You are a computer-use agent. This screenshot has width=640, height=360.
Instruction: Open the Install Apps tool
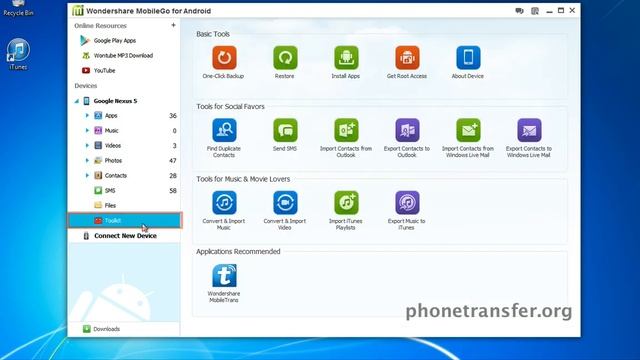coord(346,58)
